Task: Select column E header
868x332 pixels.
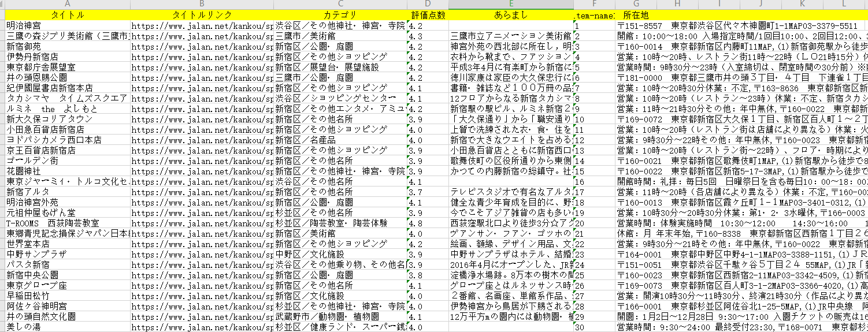Action: 511,4
